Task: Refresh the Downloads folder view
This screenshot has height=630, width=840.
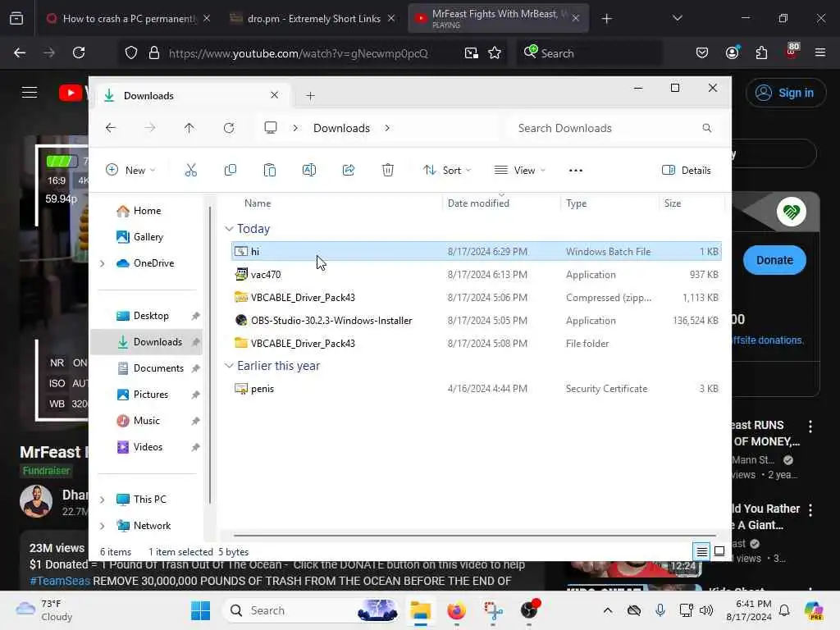Action: click(229, 128)
